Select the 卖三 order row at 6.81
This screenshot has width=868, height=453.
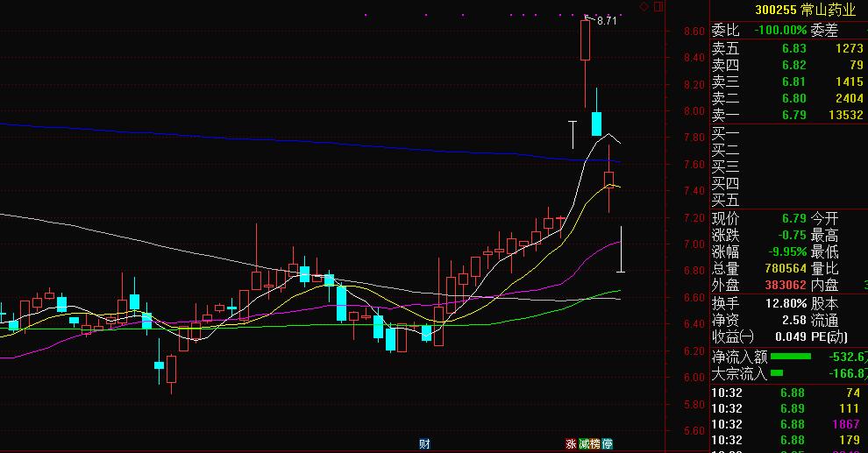tap(788, 81)
